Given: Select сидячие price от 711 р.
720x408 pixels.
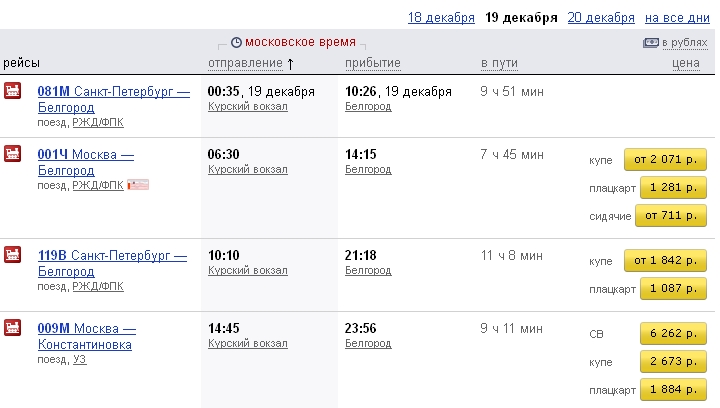Looking at the screenshot, I should 670,216.
